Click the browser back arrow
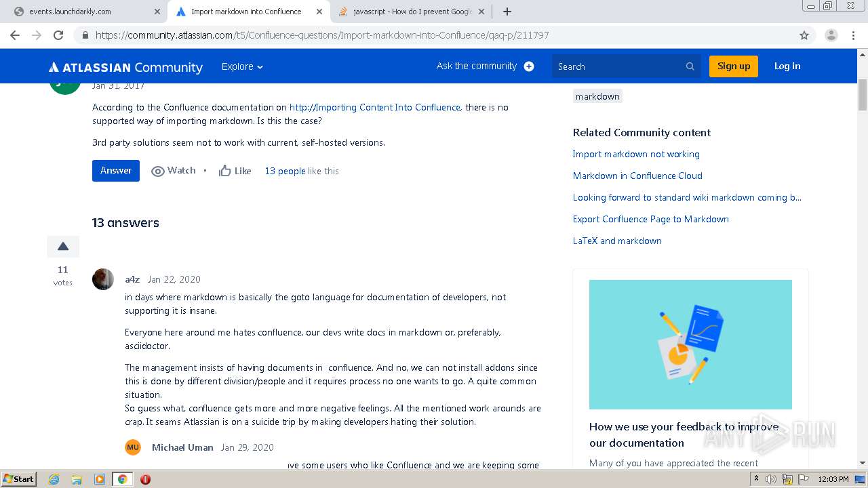Image resolution: width=868 pixels, height=488 pixels. pos(15,35)
